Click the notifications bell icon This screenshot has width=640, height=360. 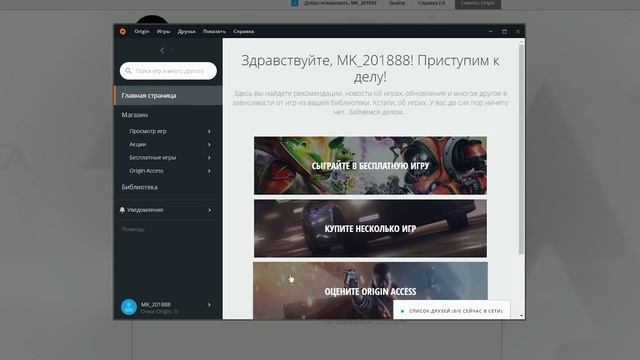pos(122,209)
